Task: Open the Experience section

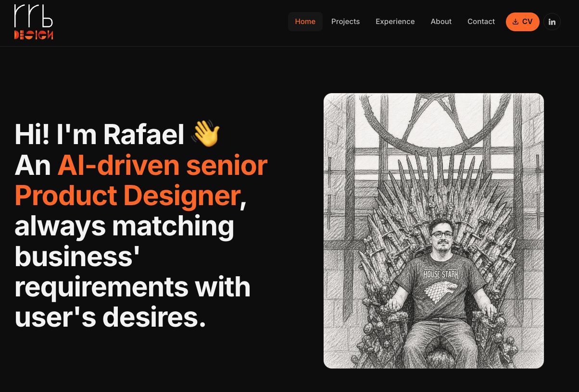Action: pos(395,22)
